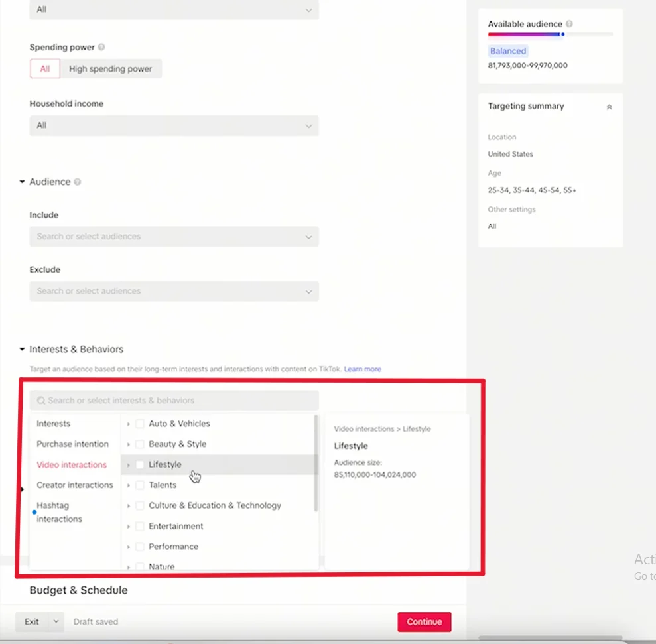Collapse the Interests & Behaviors section
This screenshot has height=644, width=656.
[22, 349]
